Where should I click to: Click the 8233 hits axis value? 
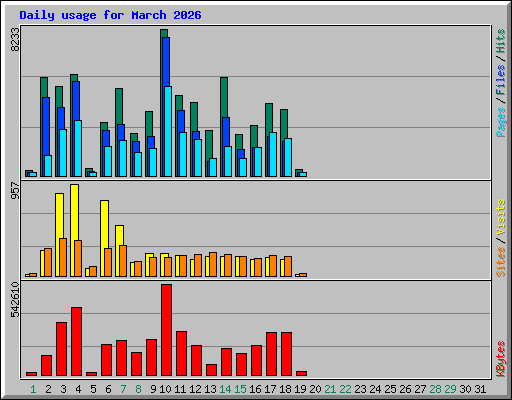click(x=15, y=39)
